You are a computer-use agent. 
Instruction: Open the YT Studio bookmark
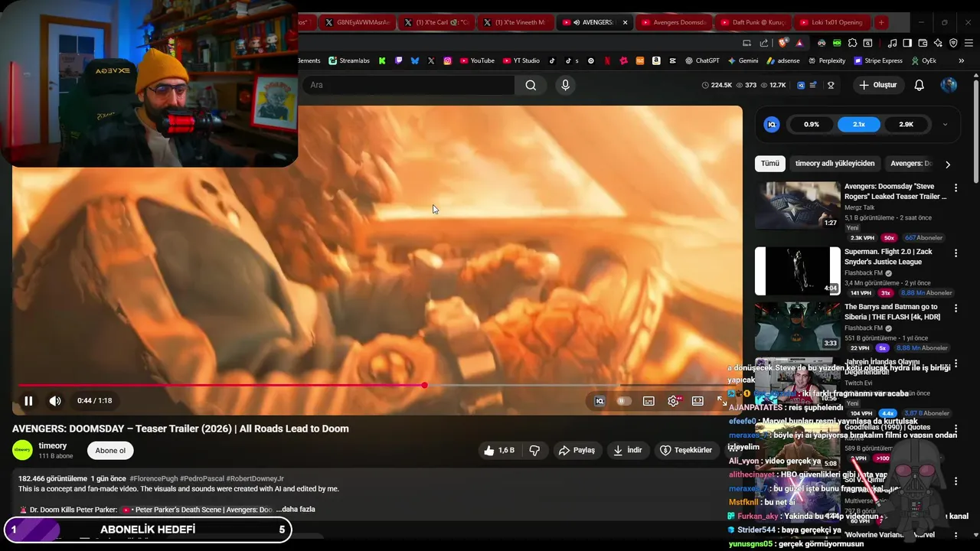[x=521, y=60]
